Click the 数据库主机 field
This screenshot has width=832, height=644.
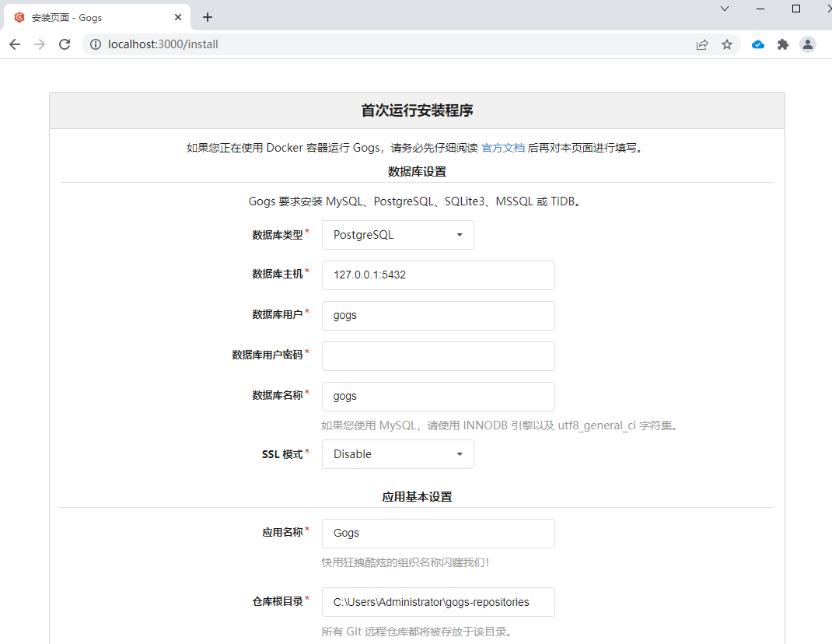coord(439,275)
